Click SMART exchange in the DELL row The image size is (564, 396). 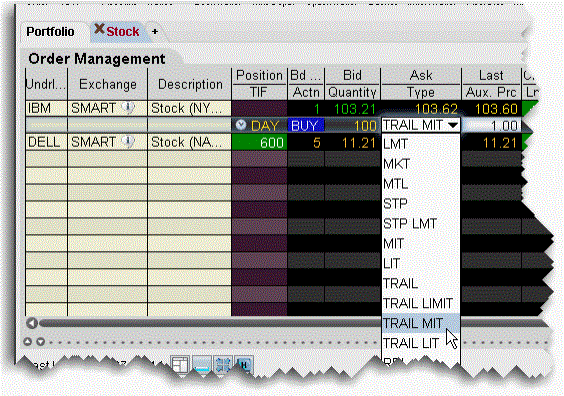(94, 142)
